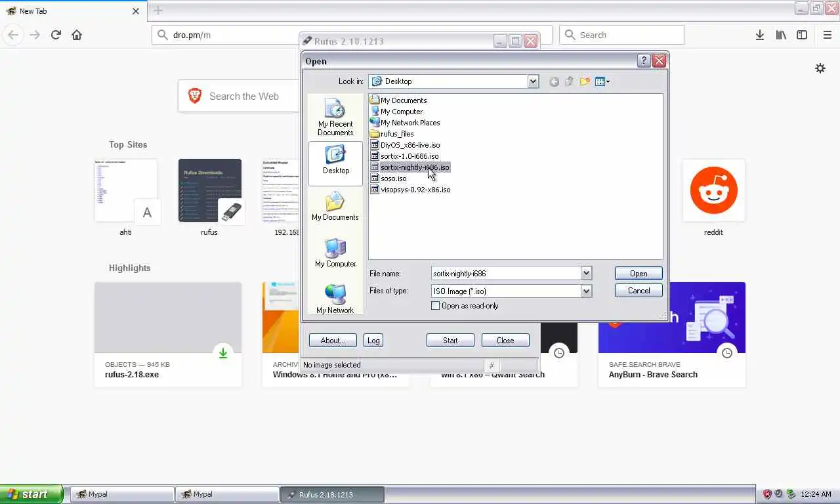840x504 pixels.
Task: Click About button in Rufus
Action: tap(333, 341)
